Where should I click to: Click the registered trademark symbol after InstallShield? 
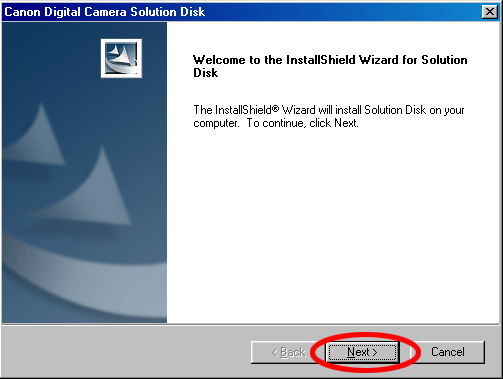(275, 108)
